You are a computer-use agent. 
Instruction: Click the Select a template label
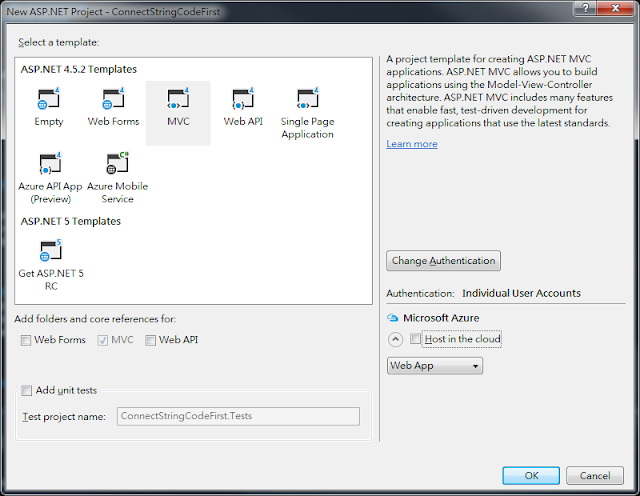coord(58,42)
